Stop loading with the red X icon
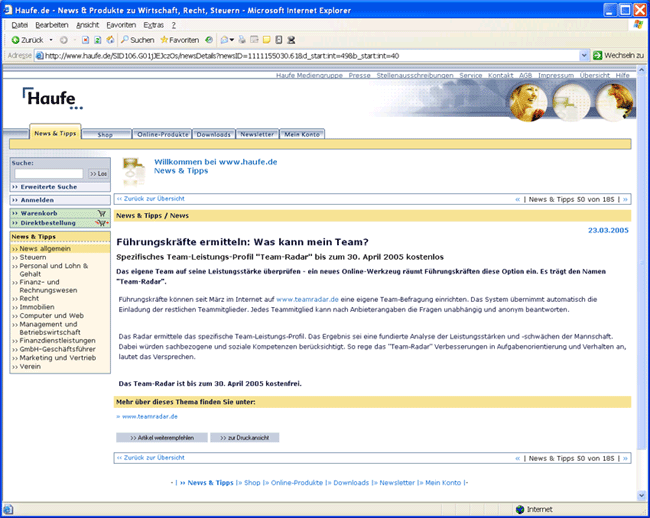This screenshot has width=650, height=518. (x=85, y=40)
